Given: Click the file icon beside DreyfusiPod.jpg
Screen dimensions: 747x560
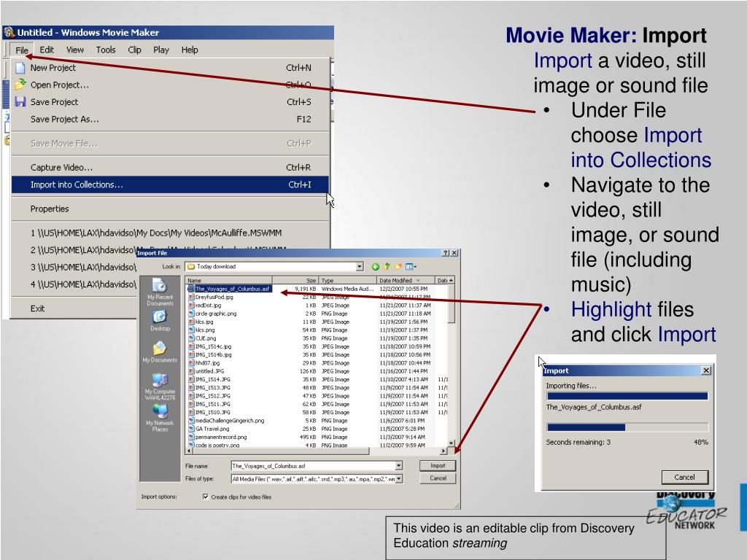Looking at the screenshot, I should click(x=191, y=297).
